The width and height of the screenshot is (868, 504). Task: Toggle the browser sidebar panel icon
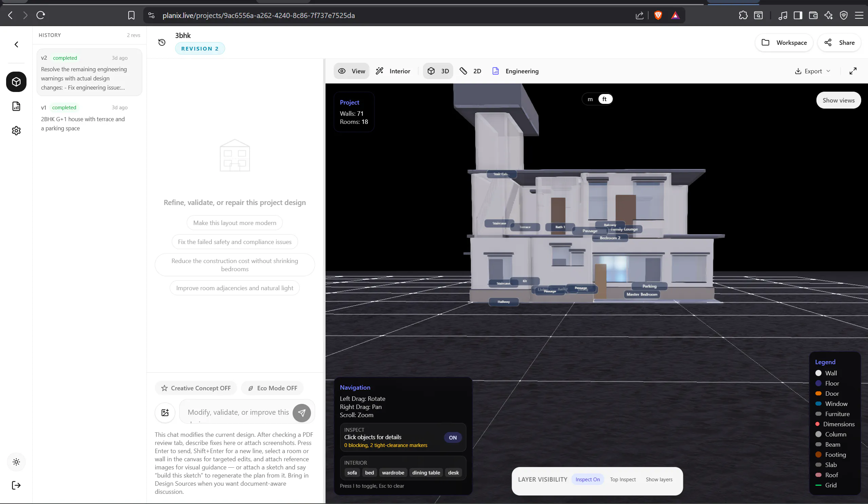pos(798,15)
